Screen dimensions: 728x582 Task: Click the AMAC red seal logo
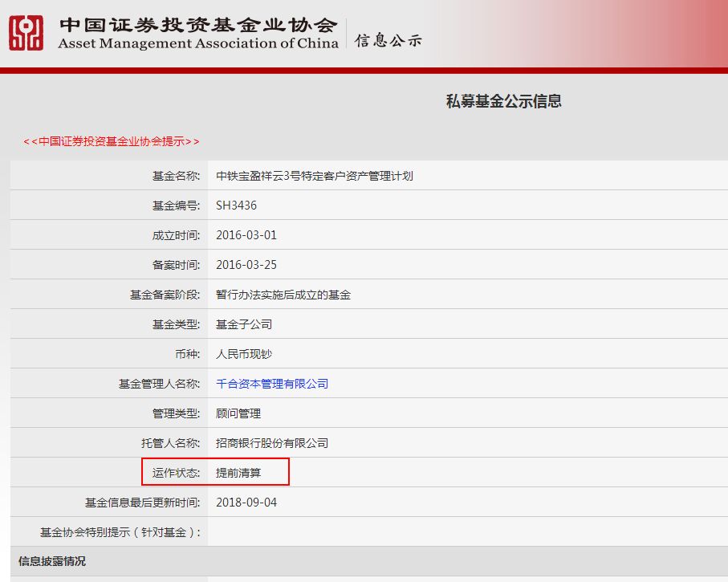pos(26,33)
